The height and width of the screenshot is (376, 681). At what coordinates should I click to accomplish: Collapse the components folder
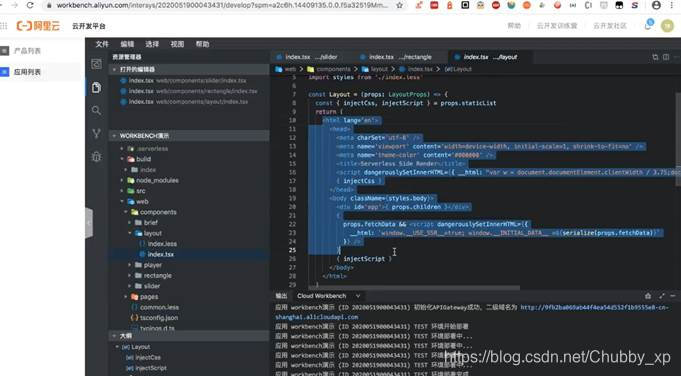[158, 212]
